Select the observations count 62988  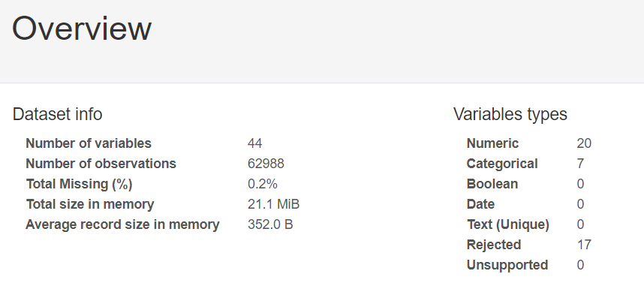click(x=266, y=164)
